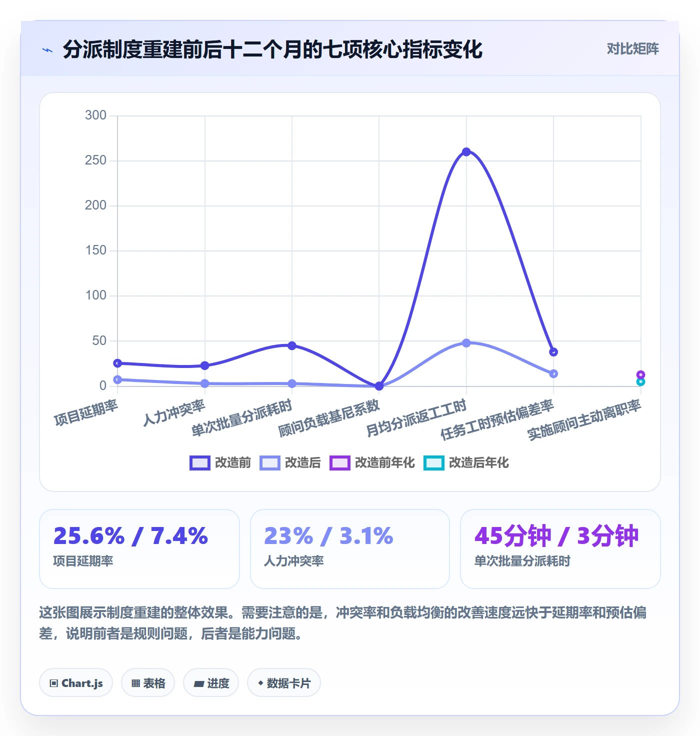Click the 45分钟 / 3分钟 metric value
The image size is (700, 736).
(556, 536)
